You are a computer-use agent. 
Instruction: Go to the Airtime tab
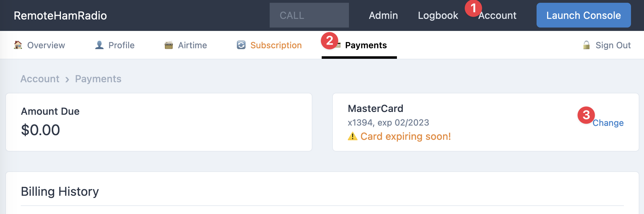tap(192, 45)
